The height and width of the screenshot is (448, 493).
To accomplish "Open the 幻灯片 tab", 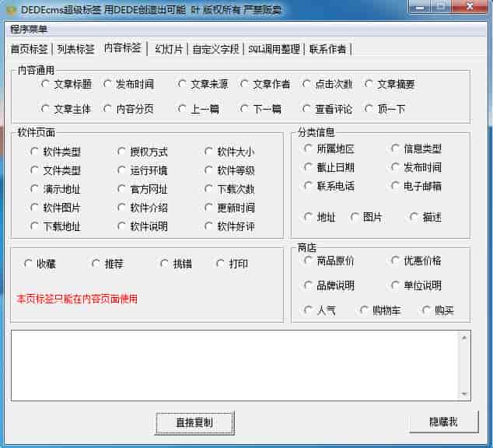I will pyautogui.click(x=169, y=49).
